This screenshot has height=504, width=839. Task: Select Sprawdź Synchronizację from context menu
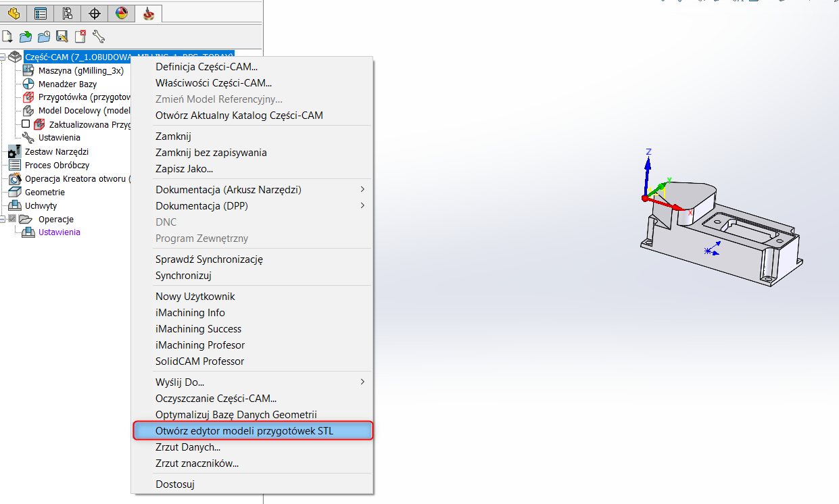(209, 259)
